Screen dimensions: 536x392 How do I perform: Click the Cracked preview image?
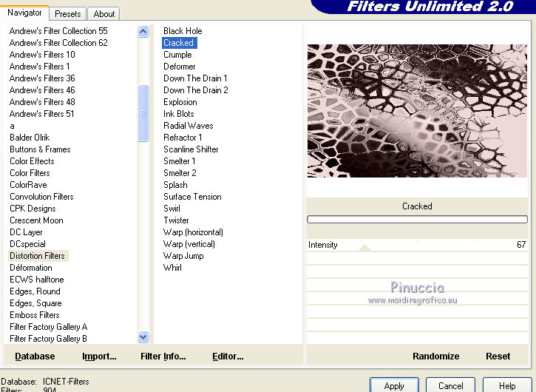(417, 111)
